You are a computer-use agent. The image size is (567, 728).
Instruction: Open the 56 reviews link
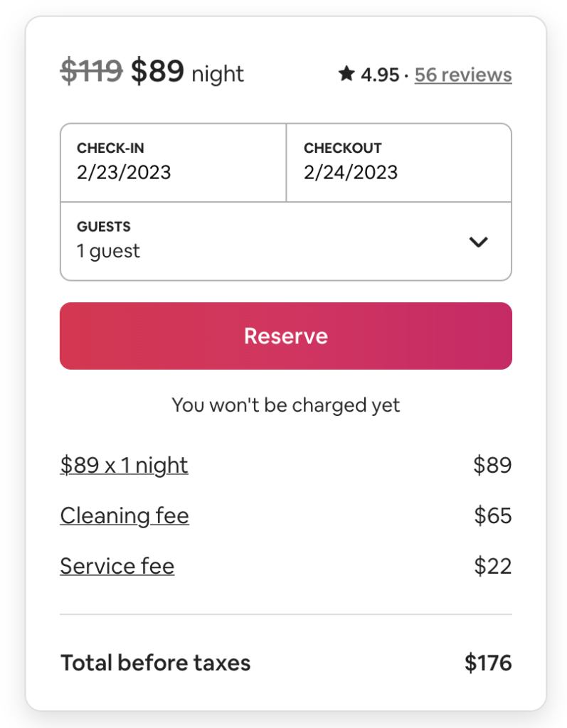463,74
